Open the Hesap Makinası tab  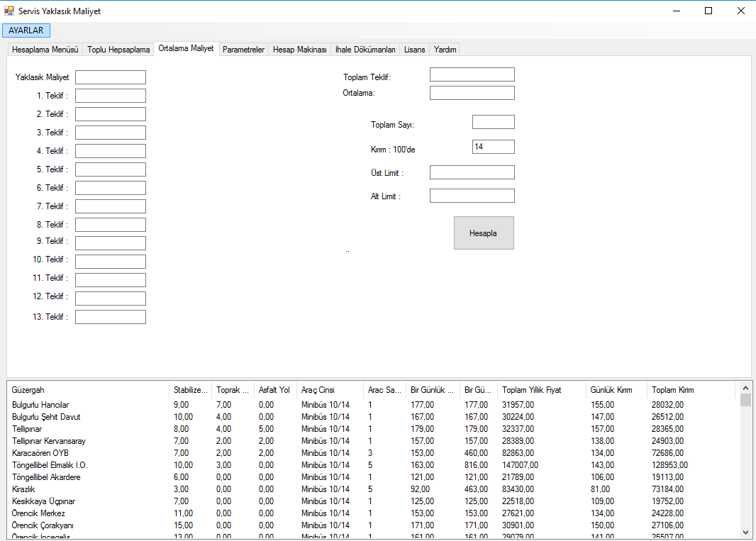click(x=299, y=50)
